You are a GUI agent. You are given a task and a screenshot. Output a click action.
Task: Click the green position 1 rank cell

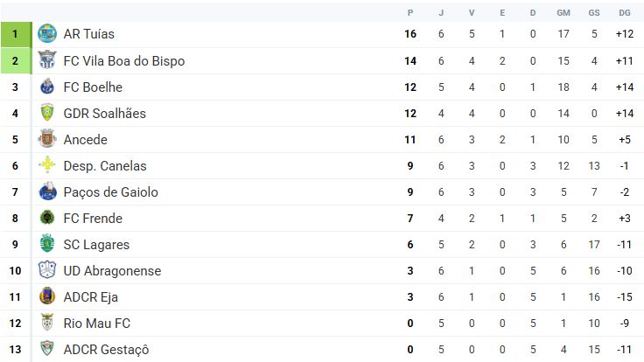15,34
